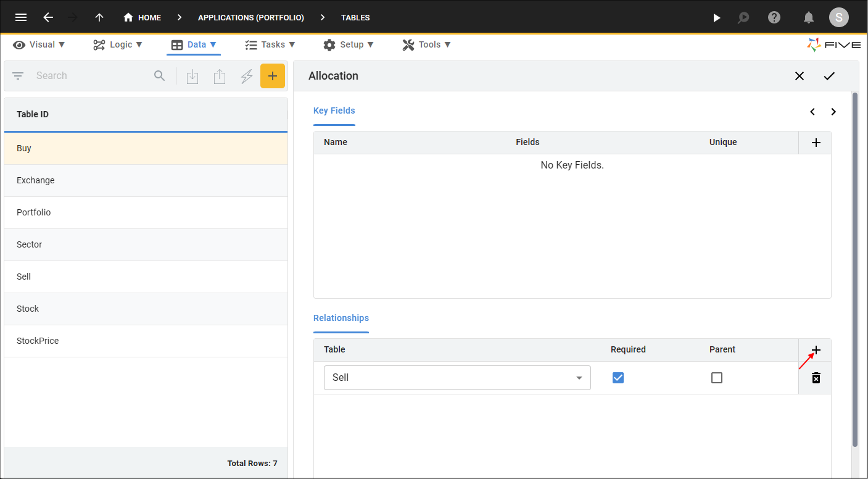The image size is (868, 479).
Task: Click the FIVE logo
Action: click(x=833, y=44)
